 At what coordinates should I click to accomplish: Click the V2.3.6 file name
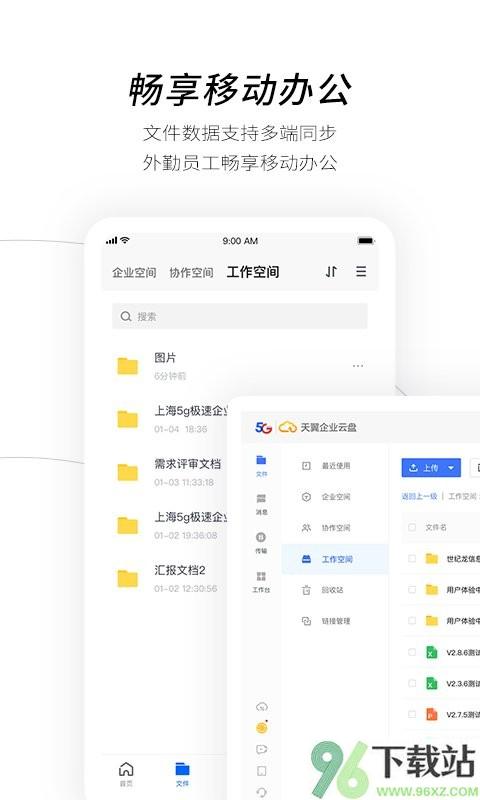[463, 684]
